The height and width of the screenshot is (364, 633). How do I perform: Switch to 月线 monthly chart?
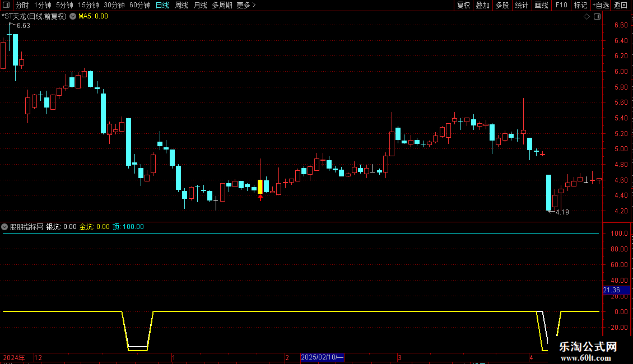pyautogui.click(x=200, y=5)
